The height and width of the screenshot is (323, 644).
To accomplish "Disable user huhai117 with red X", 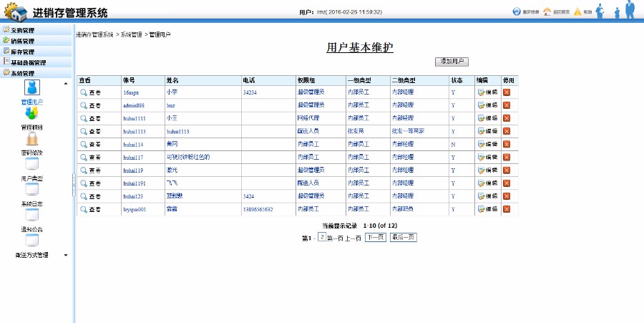I will [x=507, y=157].
